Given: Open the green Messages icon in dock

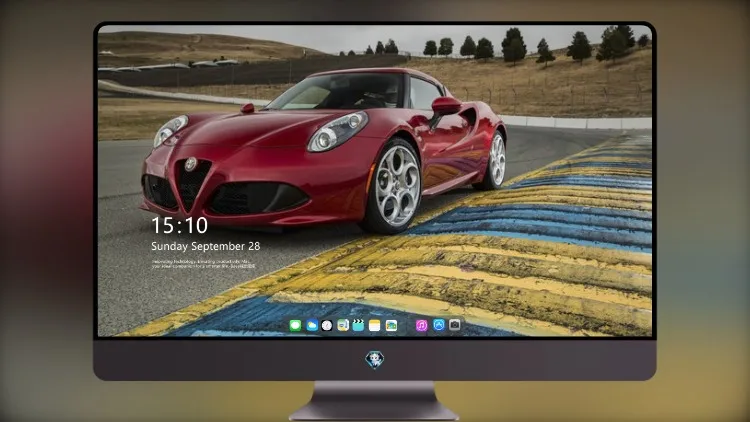Looking at the screenshot, I should [295, 326].
